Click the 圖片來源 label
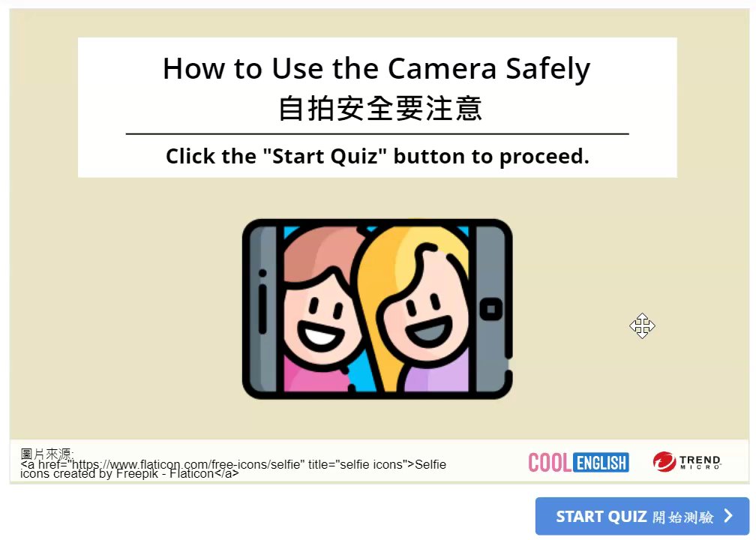 46,453
